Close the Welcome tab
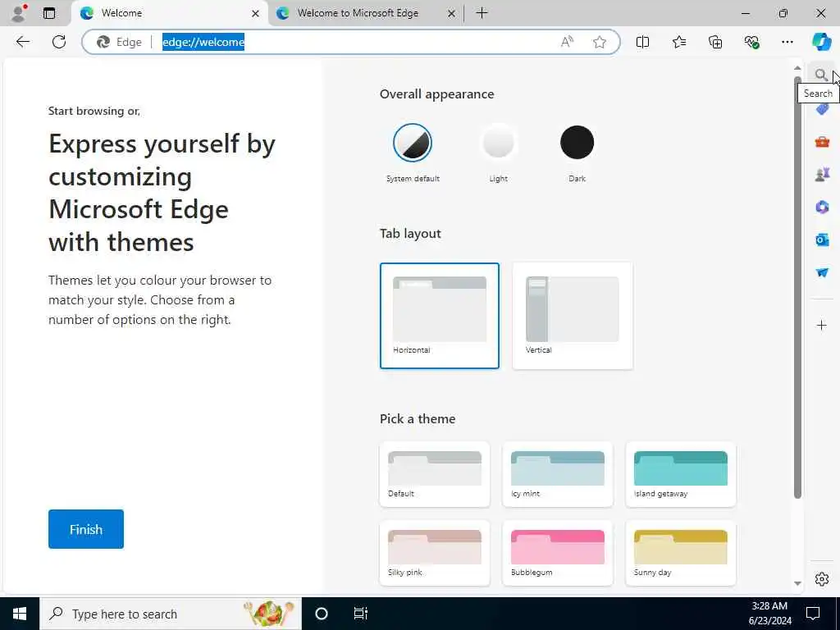Image resolution: width=840 pixels, height=630 pixels. [256, 13]
